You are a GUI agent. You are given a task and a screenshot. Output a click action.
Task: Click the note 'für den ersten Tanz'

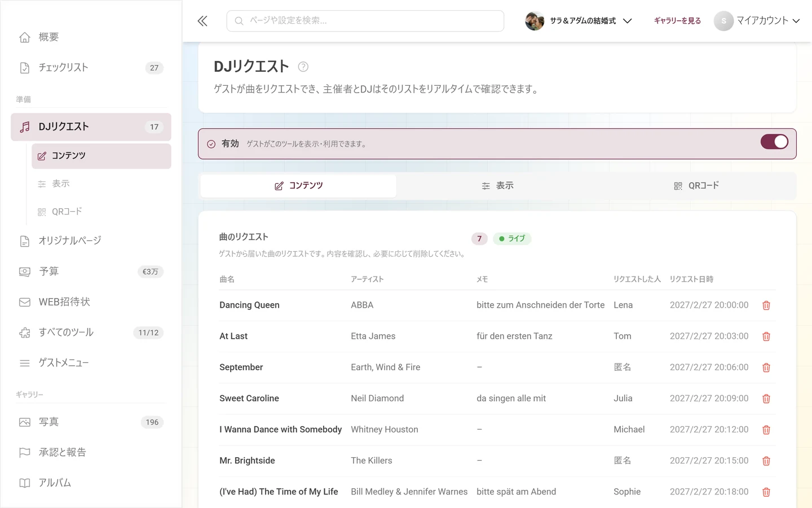pyautogui.click(x=514, y=336)
